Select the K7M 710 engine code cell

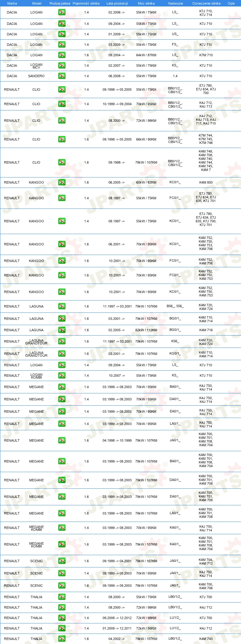pyautogui.click(x=206, y=55)
